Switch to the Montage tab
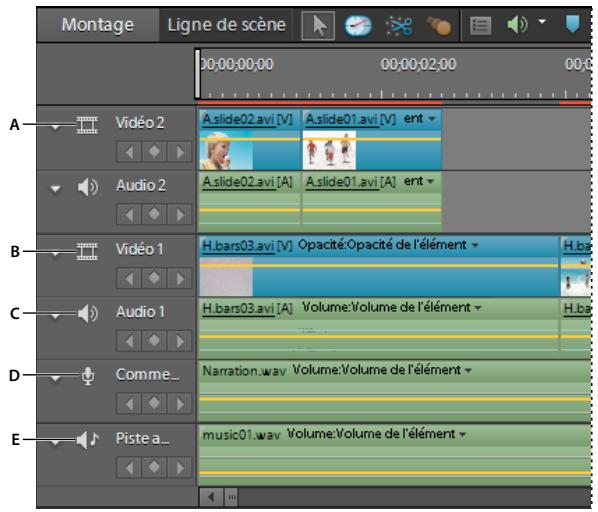Image resolution: width=598 pixels, height=512 pixels. pyautogui.click(x=97, y=25)
